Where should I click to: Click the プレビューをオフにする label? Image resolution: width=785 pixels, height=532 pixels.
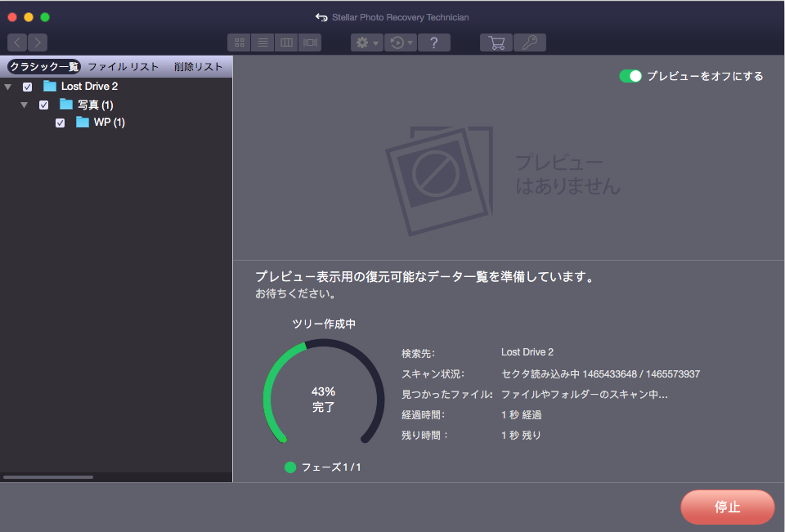[x=705, y=76]
